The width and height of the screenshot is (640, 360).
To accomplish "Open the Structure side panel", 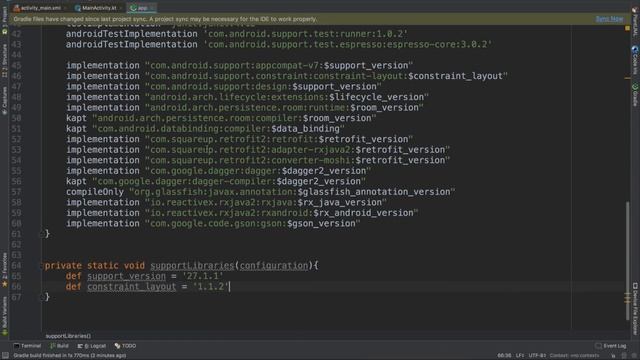I will pos(4,60).
